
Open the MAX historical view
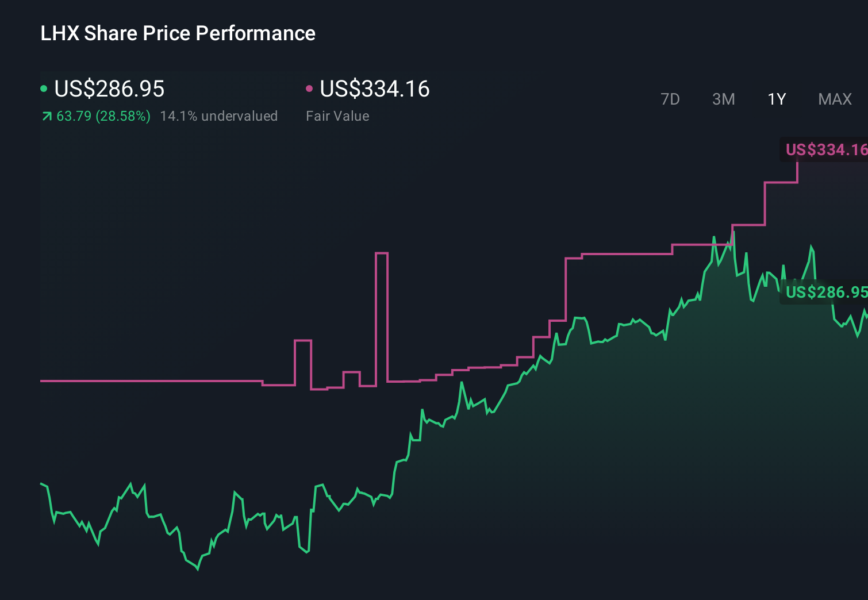pyautogui.click(x=834, y=99)
